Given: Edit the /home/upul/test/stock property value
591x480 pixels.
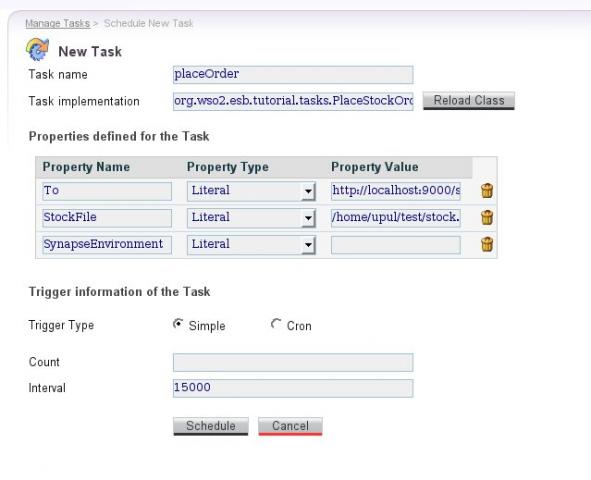Looking at the screenshot, I should pos(396,218).
